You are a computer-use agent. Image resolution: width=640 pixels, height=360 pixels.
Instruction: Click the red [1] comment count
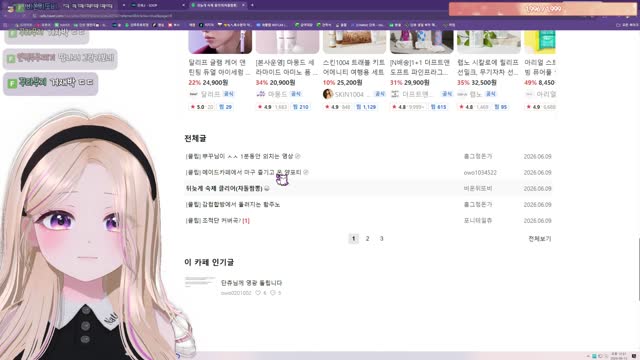(246, 220)
